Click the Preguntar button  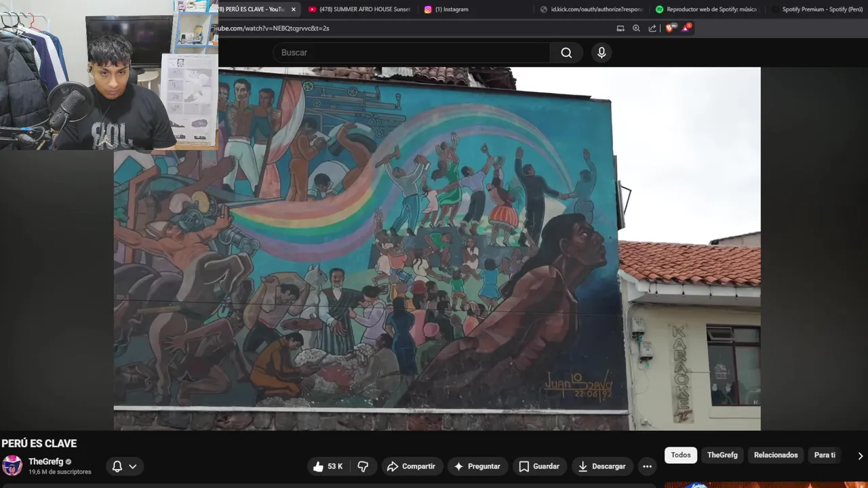[x=477, y=466]
